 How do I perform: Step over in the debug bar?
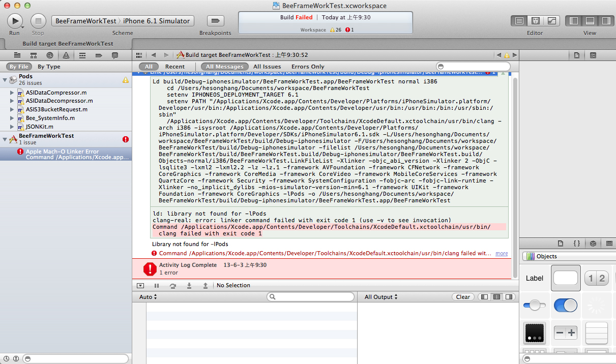coord(173,286)
